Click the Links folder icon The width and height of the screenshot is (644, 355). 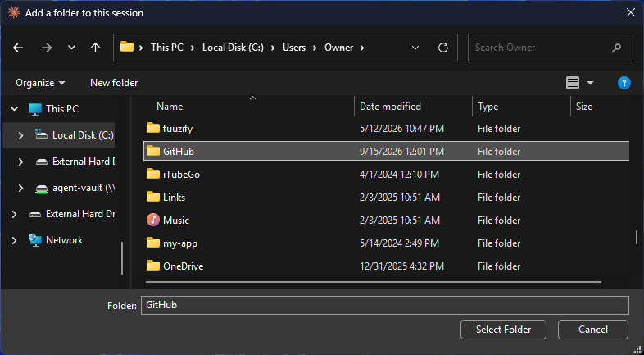click(152, 197)
